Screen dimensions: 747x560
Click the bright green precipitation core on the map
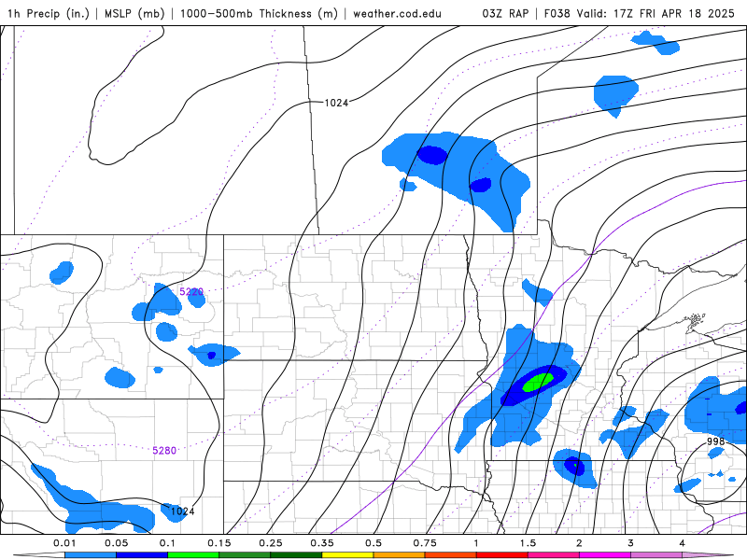pos(539,382)
